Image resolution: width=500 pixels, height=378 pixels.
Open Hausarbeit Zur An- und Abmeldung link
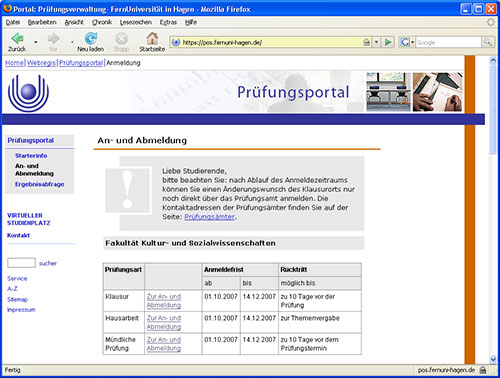pyautogui.click(x=164, y=322)
